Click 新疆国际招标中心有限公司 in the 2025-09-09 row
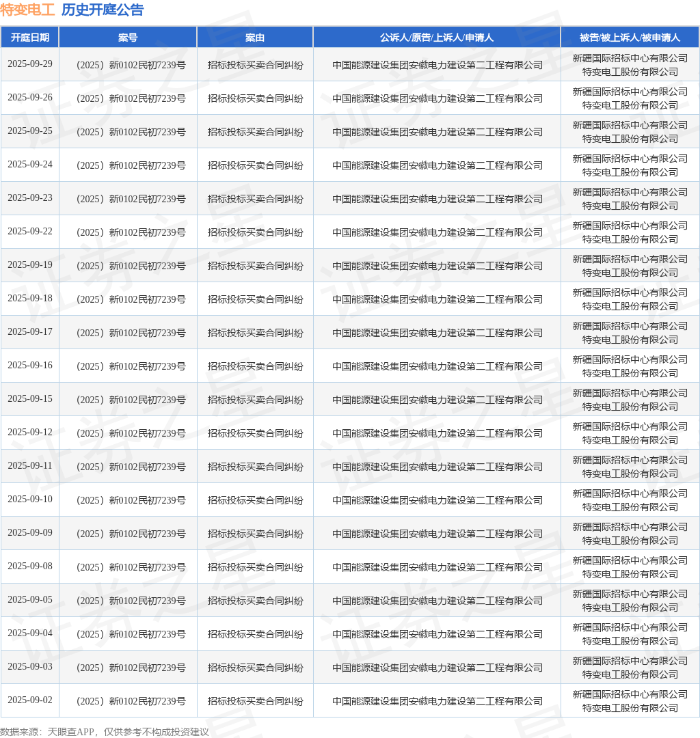Screen dimensions: 700x738 pos(630,527)
